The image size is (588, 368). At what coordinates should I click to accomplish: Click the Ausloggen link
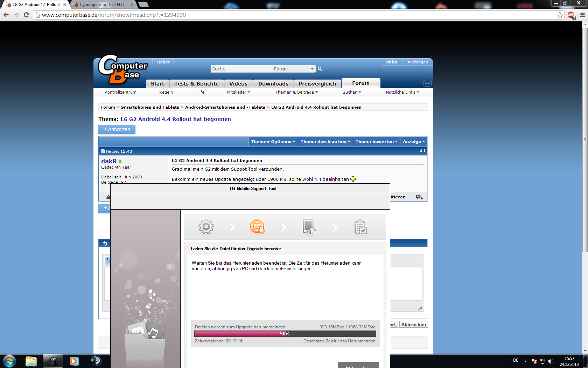tap(418, 62)
